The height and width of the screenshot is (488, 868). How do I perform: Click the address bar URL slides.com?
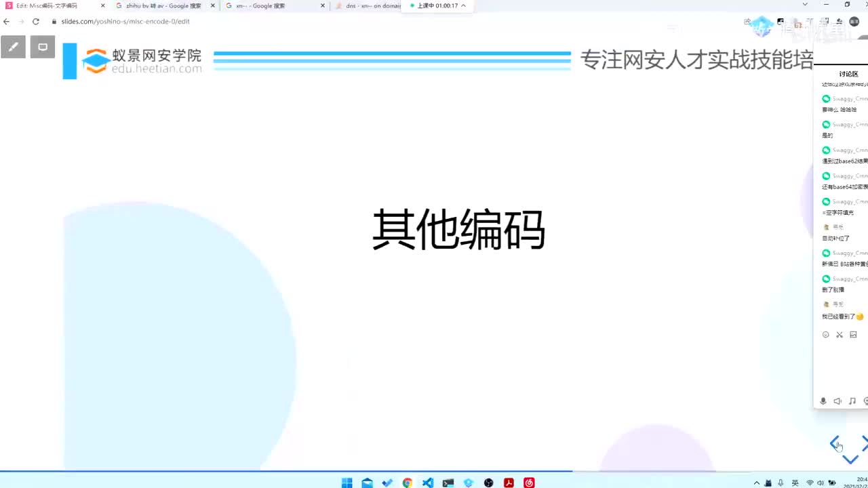125,22
